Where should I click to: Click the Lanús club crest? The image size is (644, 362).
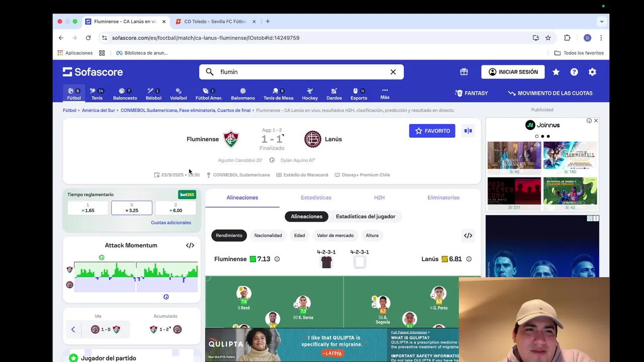coord(312,139)
